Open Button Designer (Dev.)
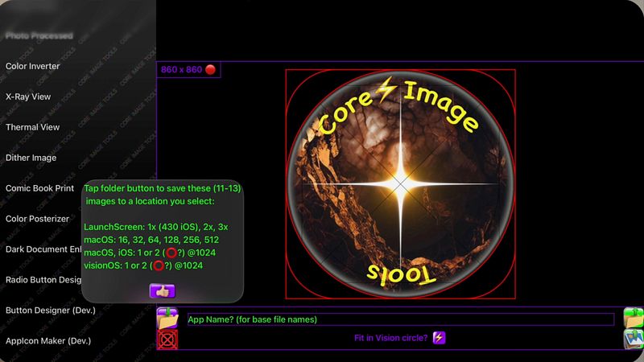Image resolution: width=644 pixels, height=362 pixels. coord(51,311)
